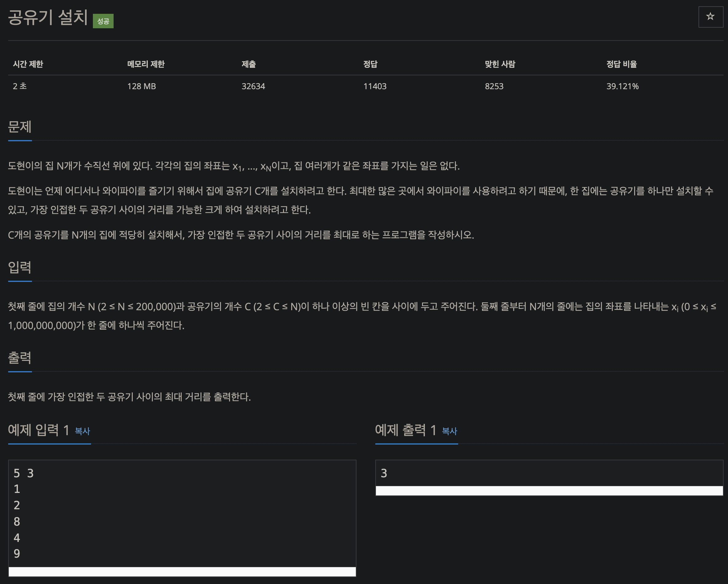The width and height of the screenshot is (728, 584).
Task: Copy sample output via 복사 link
Action: click(x=449, y=431)
